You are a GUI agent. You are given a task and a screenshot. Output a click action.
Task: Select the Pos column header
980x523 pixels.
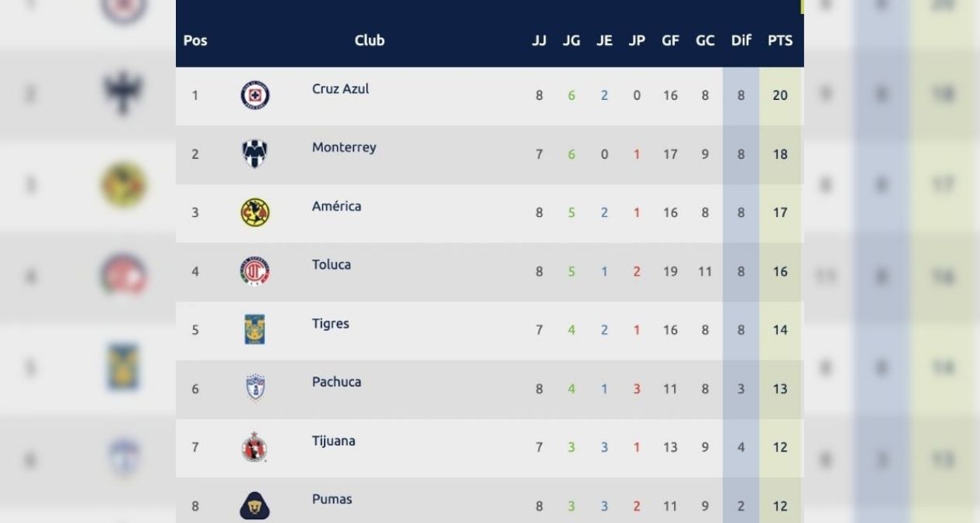tap(195, 41)
